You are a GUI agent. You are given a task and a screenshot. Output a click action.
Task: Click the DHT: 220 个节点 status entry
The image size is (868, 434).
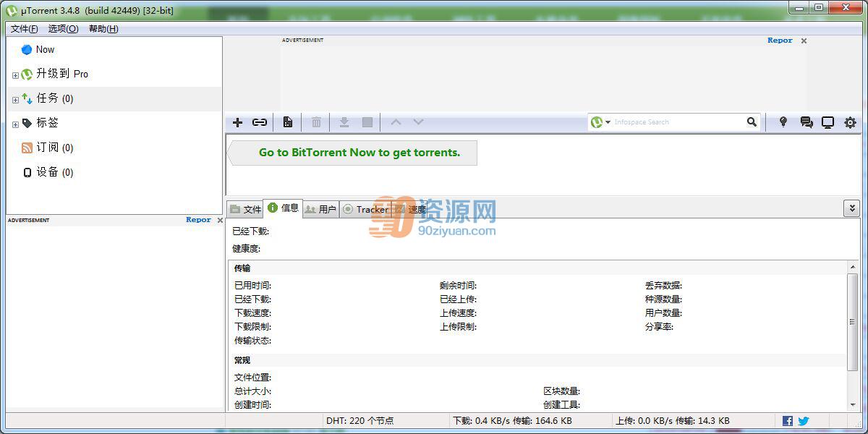click(360, 421)
